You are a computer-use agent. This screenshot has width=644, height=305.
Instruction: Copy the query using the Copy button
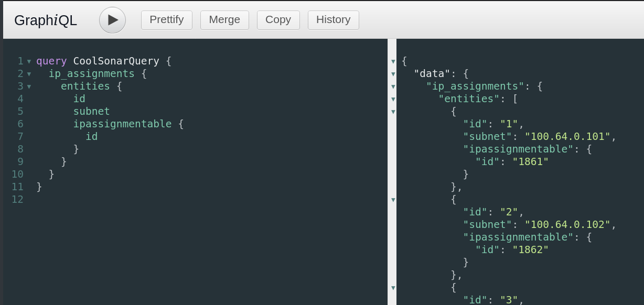[278, 19]
